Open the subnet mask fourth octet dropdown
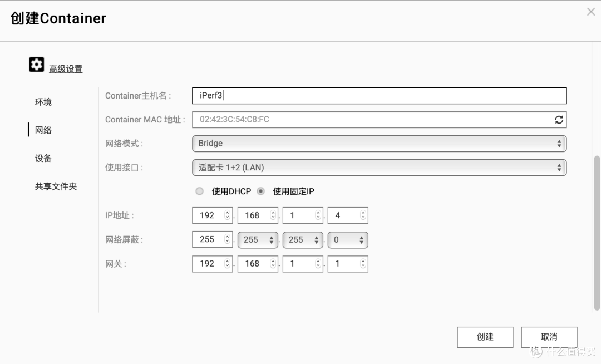 (348, 240)
